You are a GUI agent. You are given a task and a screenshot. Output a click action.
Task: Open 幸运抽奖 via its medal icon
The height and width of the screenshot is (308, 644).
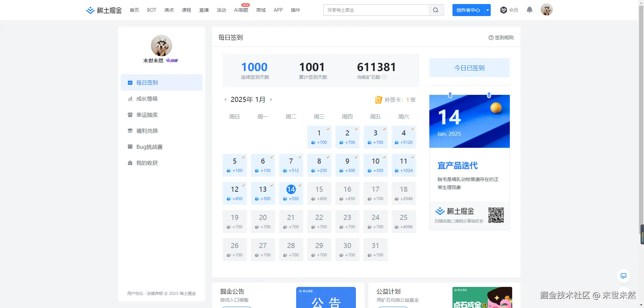130,115
